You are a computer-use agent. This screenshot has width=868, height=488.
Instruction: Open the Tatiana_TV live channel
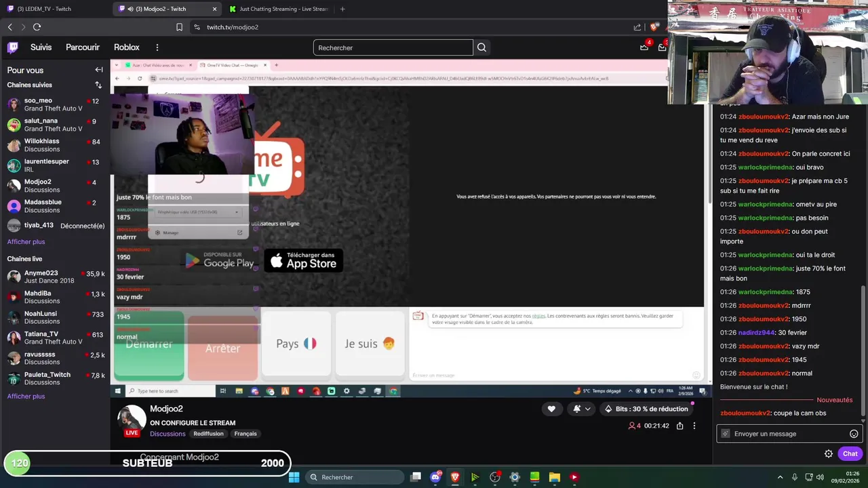pyautogui.click(x=55, y=338)
